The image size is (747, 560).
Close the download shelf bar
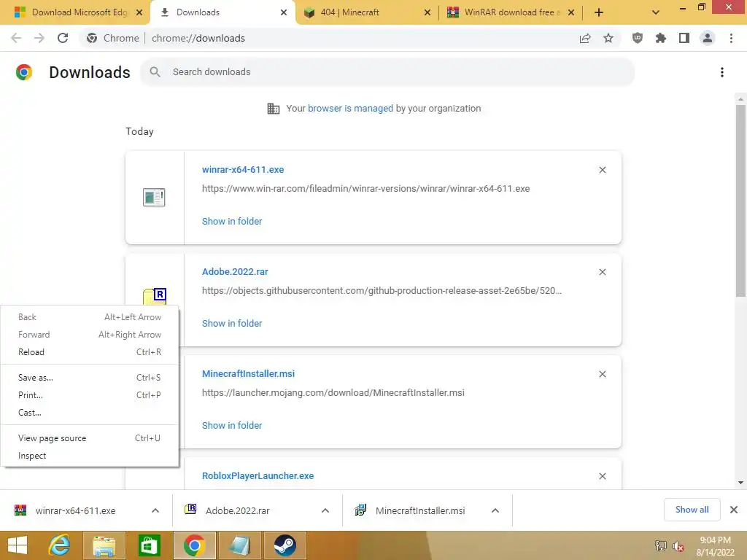734,510
